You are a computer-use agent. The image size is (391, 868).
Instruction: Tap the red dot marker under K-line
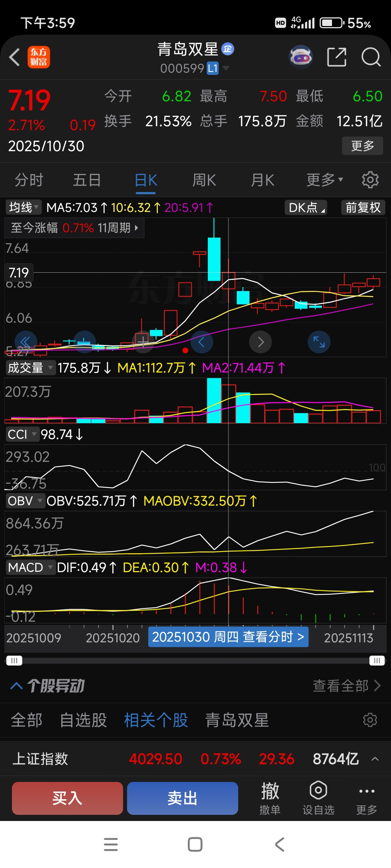click(185, 350)
